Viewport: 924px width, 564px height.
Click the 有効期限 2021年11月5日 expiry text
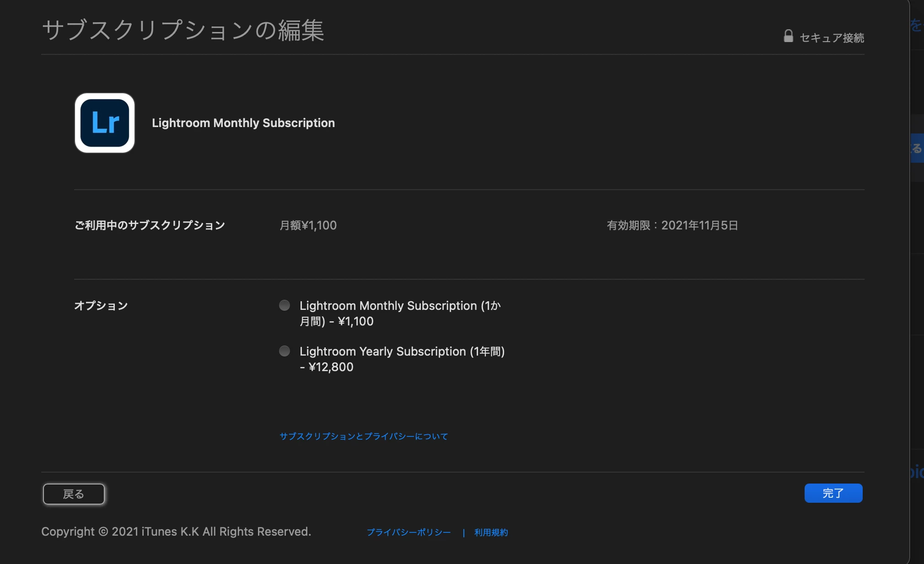coord(672,225)
